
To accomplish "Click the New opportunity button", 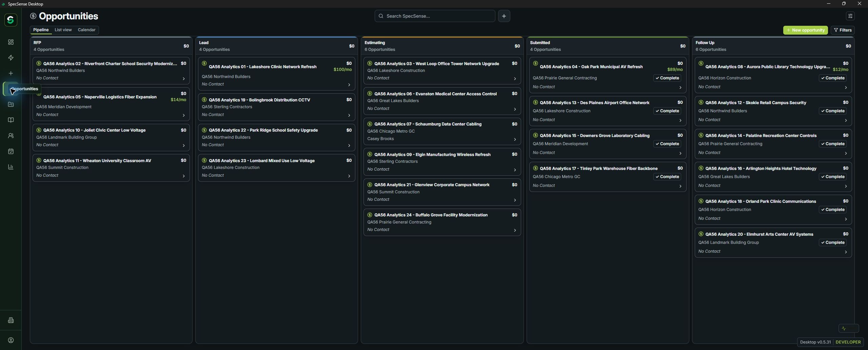I will point(805,30).
